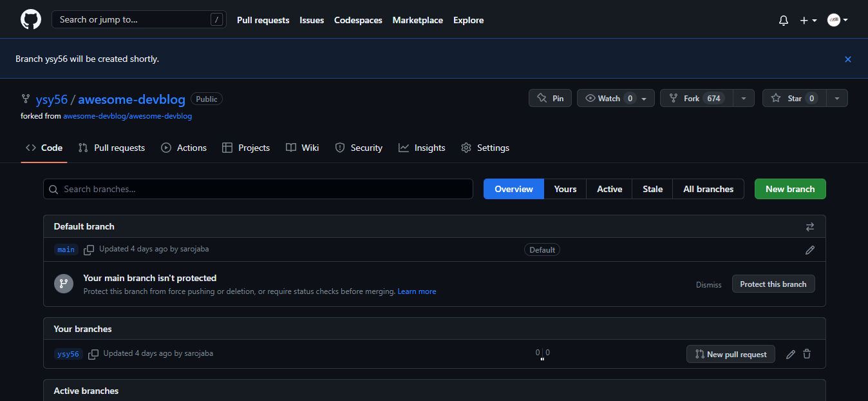Select the repository Pull requests tab
The width and height of the screenshot is (868, 401).
point(111,148)
